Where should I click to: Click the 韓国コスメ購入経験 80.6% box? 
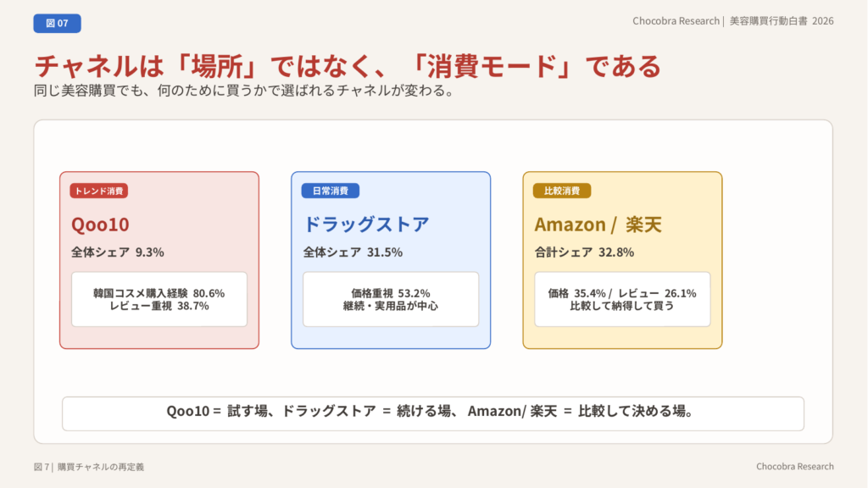pyautogui.click(x=159, y=299)
